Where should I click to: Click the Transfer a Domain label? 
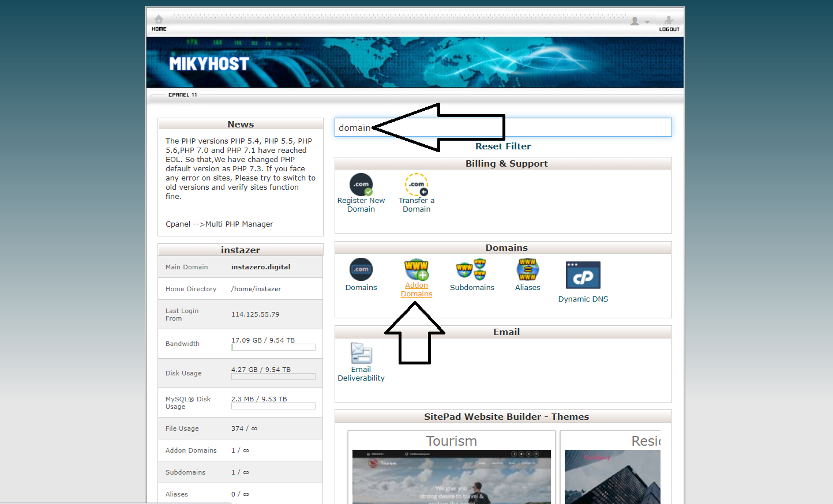[416, 205]
